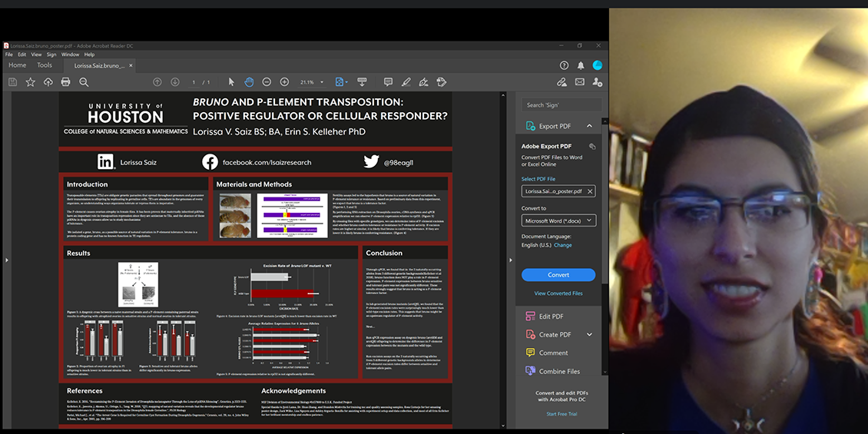Open the Sign menu
Viewport: 868px width, 434px height.
(x=51, y=55)
